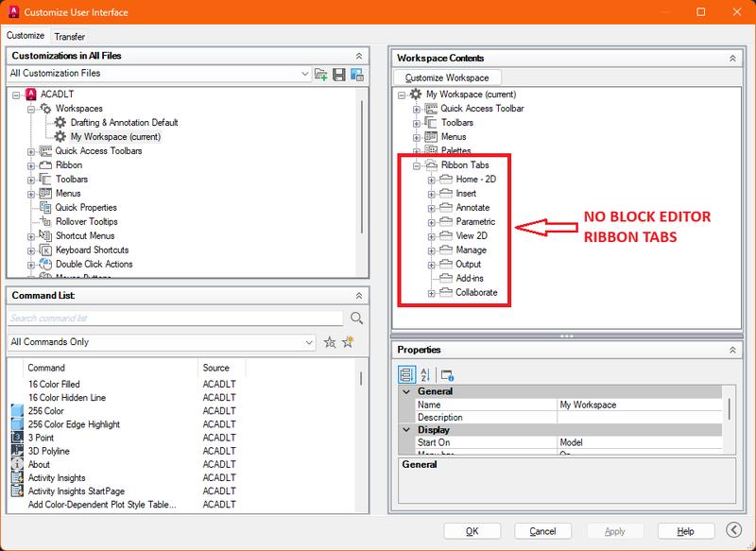The image size is (756, 551).
Task: Click Find command or text star icon
Action: tap(330, 342)
